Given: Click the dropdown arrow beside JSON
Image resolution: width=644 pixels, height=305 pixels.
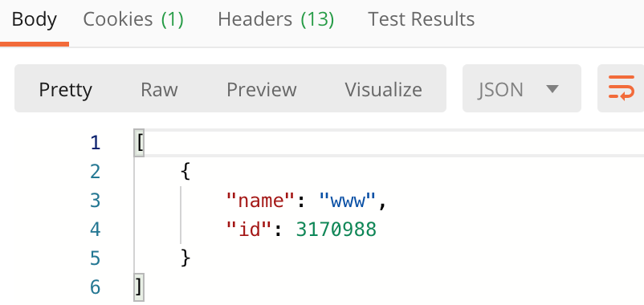Looking at the screenshot, I should tap(552, 88).
